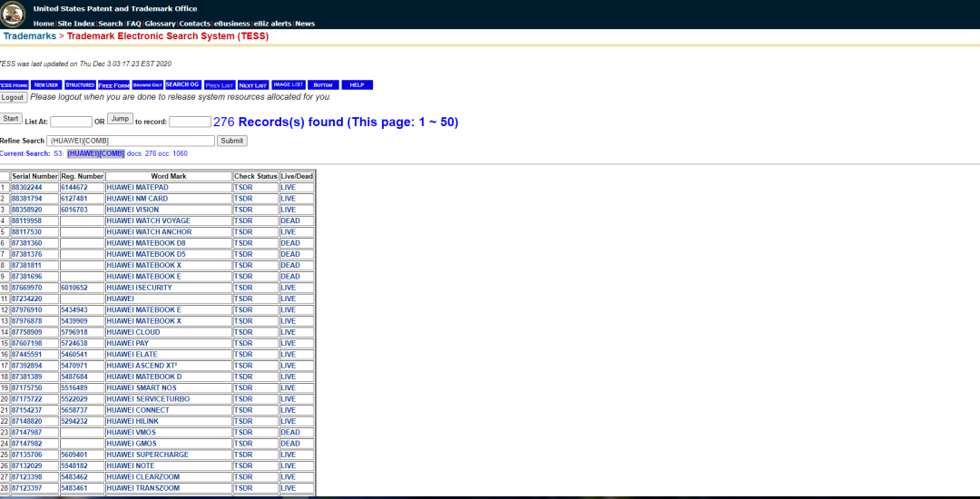The width and height of the screenshot is (980, 499).
Task: Open the Glossary menu link in header
Action: [x=160, y=24]
